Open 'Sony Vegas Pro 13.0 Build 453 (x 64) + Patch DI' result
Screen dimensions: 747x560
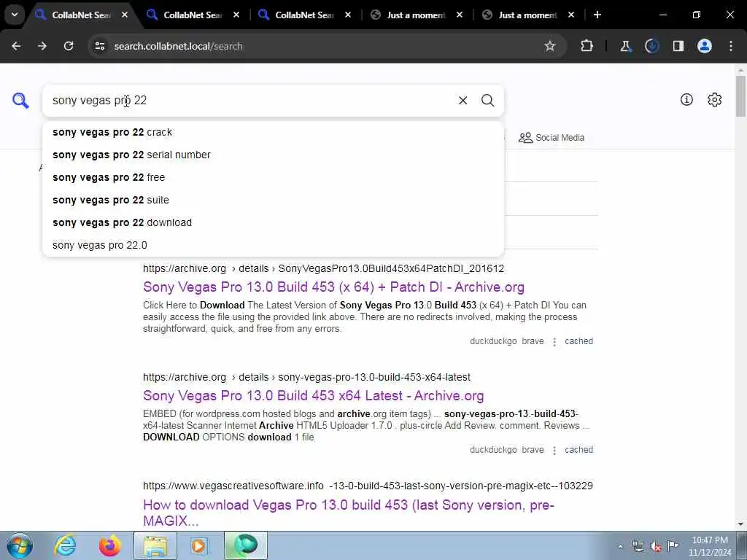[x=333, y=287]
